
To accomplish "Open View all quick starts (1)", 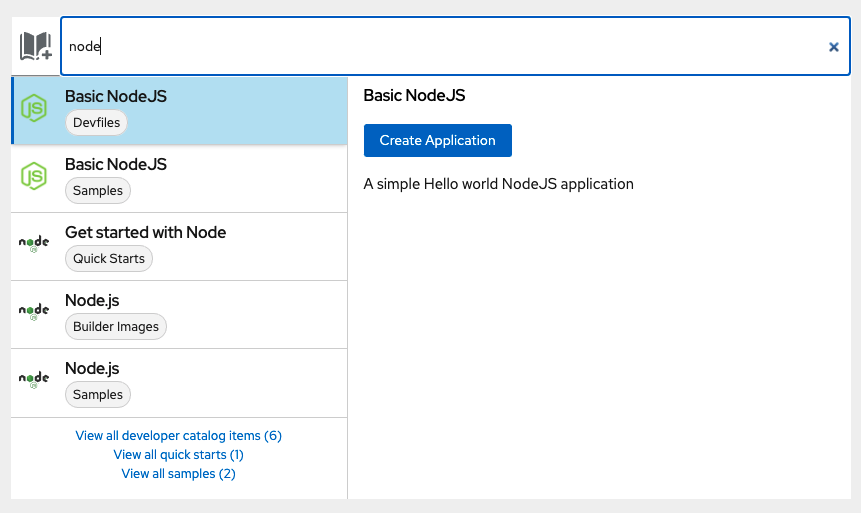I will tap(178, 455).
